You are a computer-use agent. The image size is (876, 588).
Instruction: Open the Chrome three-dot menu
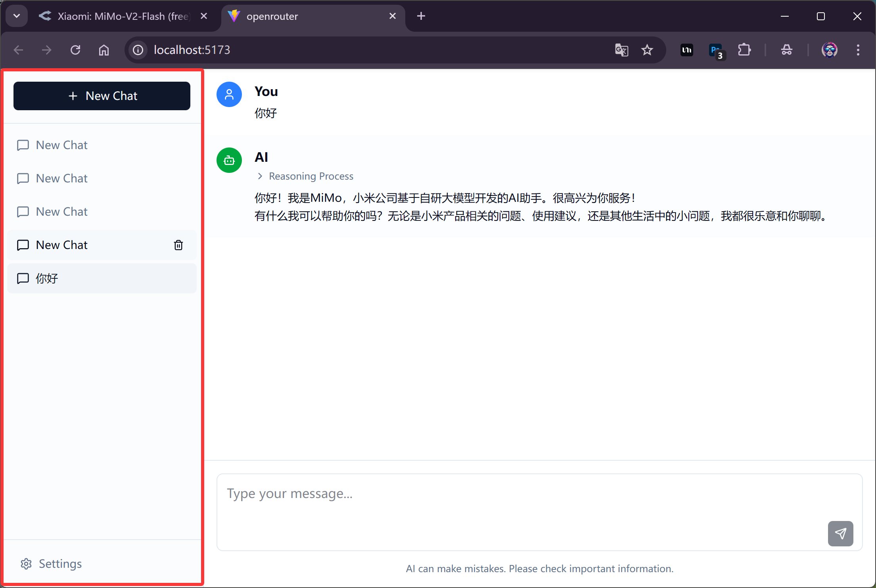(x=858, y=50)
